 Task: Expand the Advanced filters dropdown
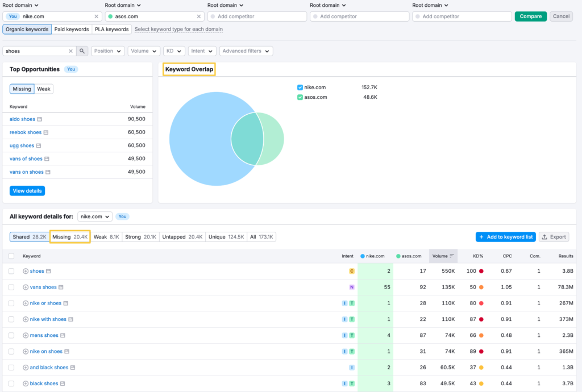pos(246,51)
